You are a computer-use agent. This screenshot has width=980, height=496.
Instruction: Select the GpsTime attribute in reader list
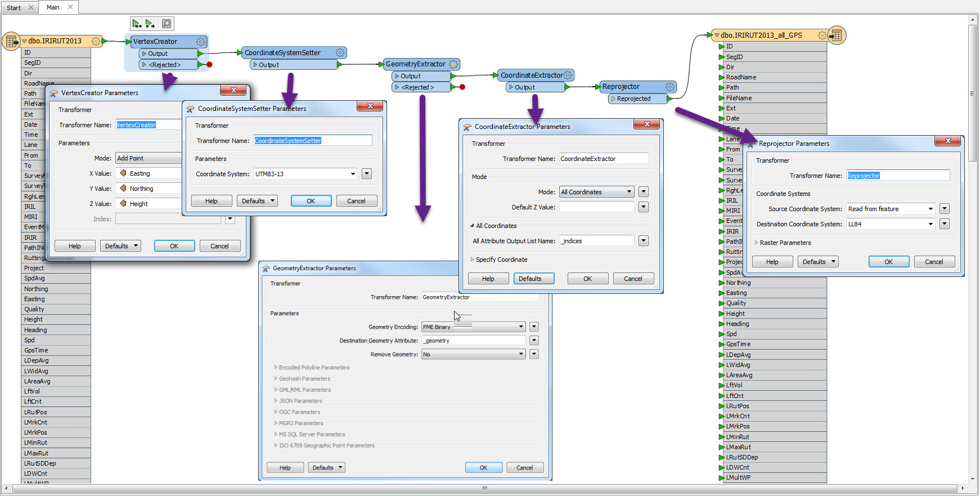pyautogui.click(x=56, y=350)
